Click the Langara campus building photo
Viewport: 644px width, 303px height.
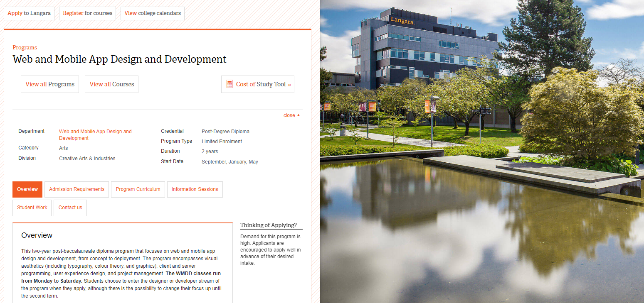point(482,151)
